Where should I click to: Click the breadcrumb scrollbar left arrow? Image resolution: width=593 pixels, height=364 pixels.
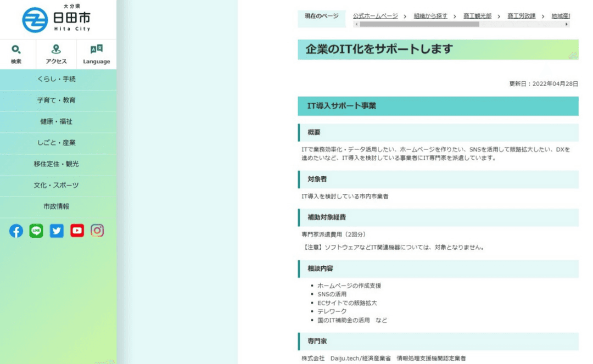tap(356, 24)
